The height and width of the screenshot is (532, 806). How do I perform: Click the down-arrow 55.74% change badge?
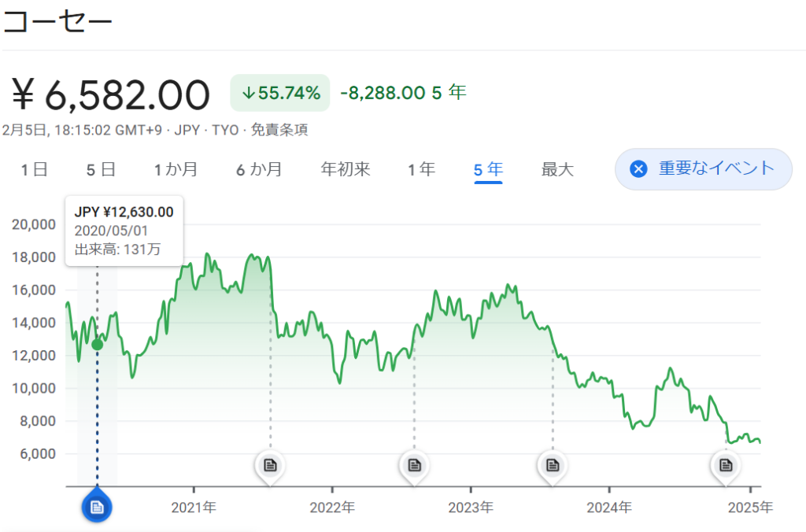280,93
